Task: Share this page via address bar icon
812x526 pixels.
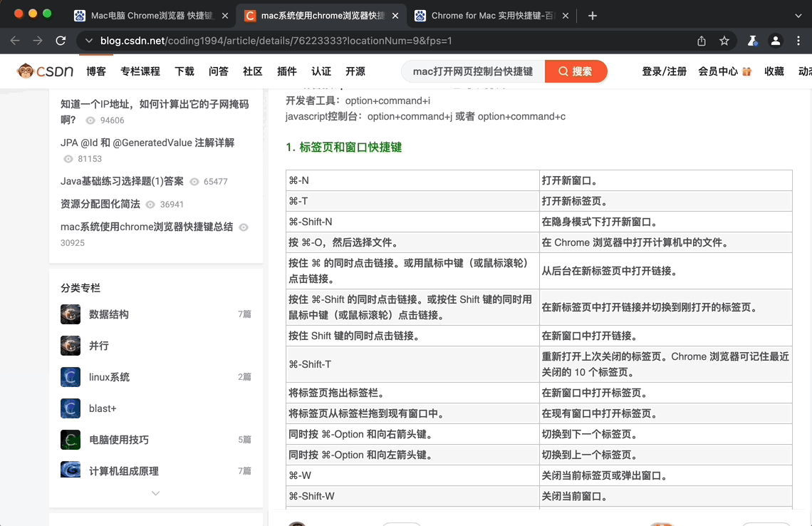Action: (x=701, y=41)
